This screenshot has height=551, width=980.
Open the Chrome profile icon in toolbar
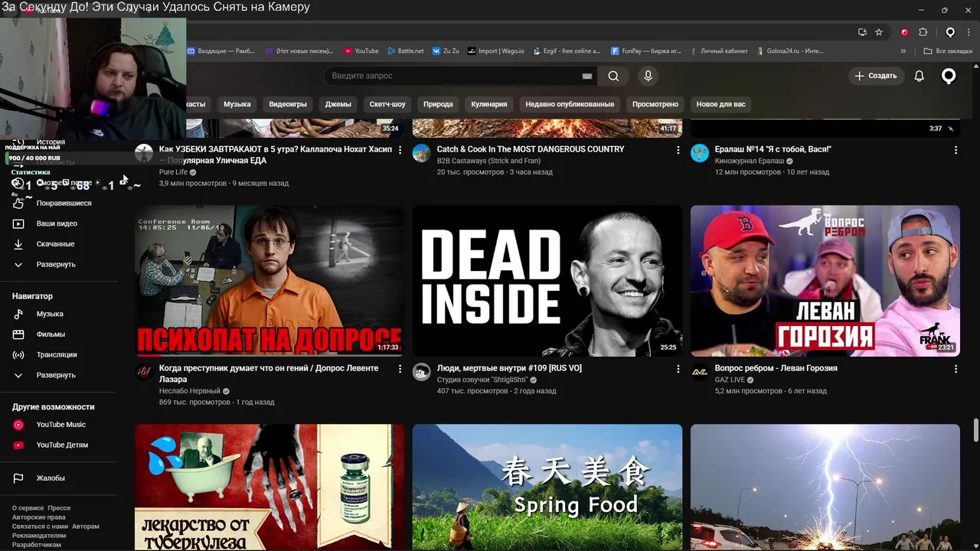click(950, 32)
